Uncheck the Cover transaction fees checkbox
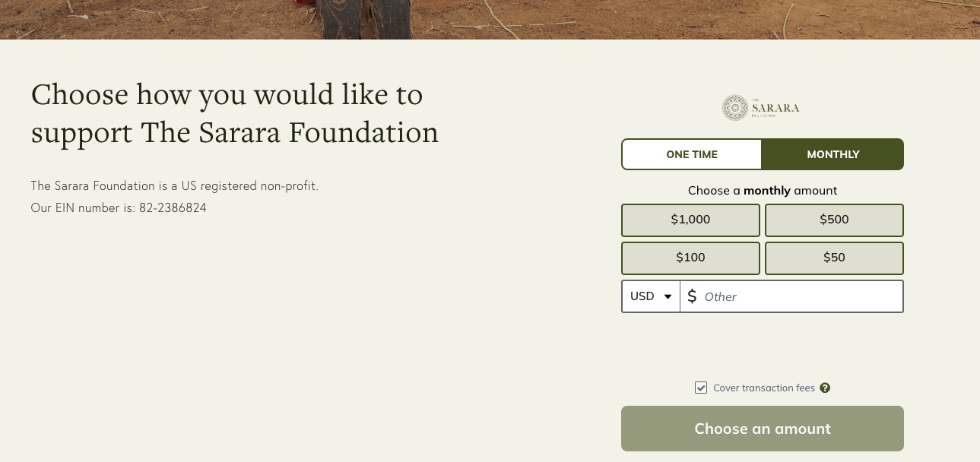This screenshot has width=980, height=462. [701, 388]
